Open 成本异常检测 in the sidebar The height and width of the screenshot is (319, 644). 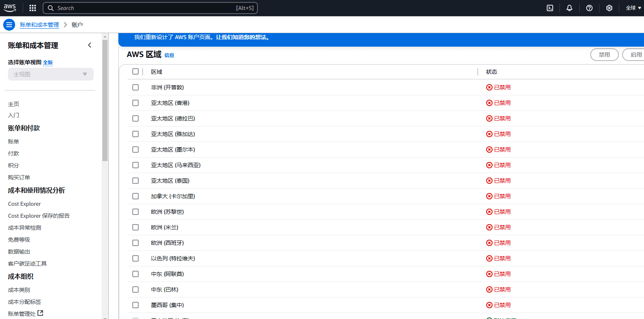25,228
